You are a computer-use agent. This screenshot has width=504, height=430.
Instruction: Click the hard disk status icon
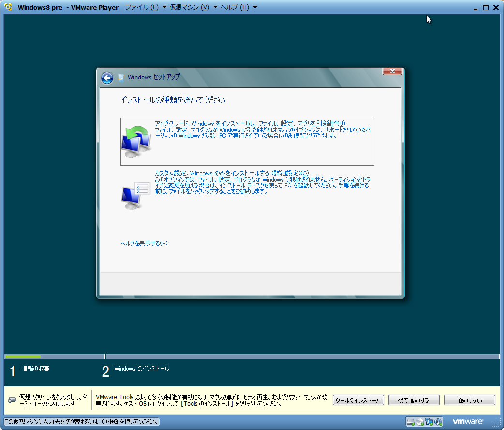pyautogui.click(x=411, y=422)
